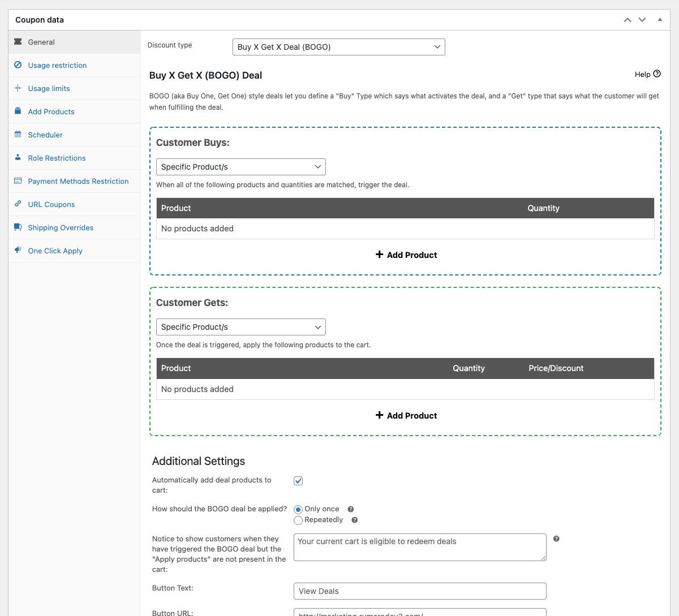This screenshot has width=679, height=616.
Task: Open the URL Coupons tab
Action: point(75,204)
